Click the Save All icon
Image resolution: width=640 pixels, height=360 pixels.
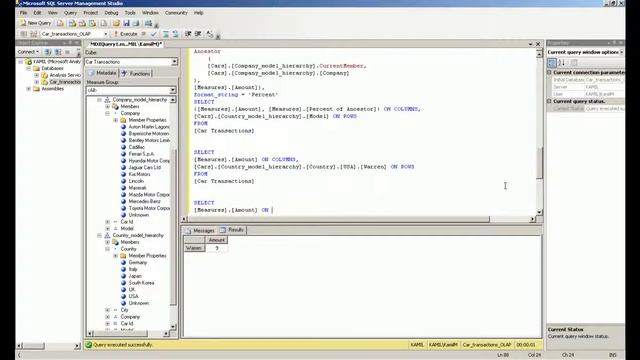pyautogui.click(x=136, y=23)
